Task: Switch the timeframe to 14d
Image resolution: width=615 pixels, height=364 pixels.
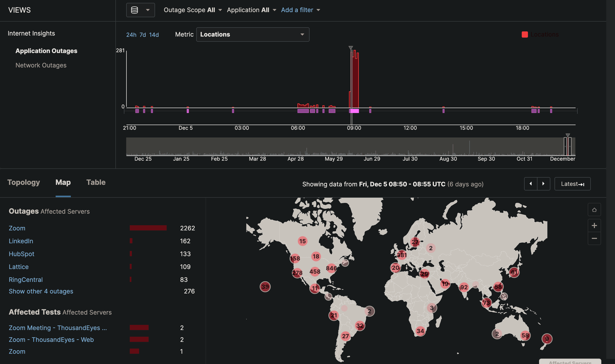Action: [154, 35]
